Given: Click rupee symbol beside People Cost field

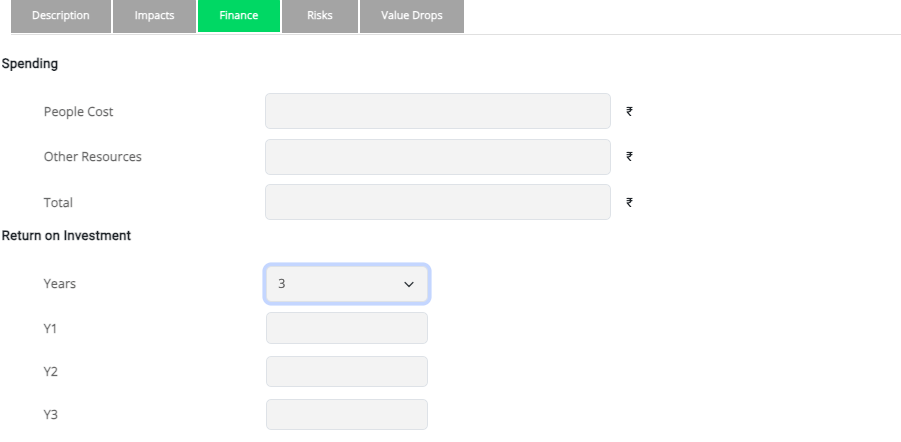Looking at the screenshot, I should pos(629,112).
